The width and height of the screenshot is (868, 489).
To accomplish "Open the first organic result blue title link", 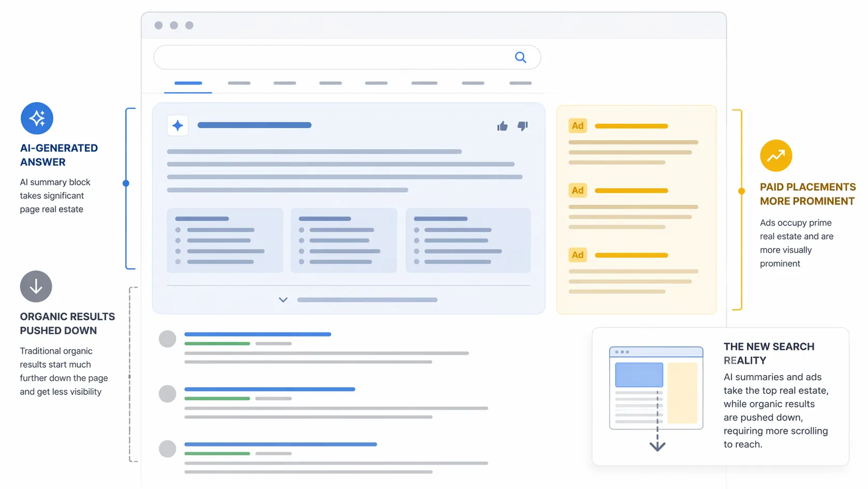I will pos(257,334).
